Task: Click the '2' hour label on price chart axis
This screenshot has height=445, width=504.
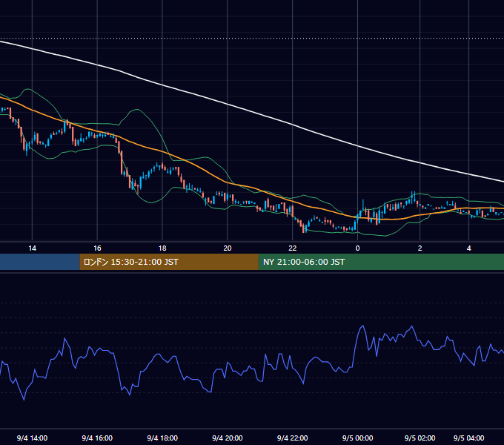Action: tap(420, 248)
